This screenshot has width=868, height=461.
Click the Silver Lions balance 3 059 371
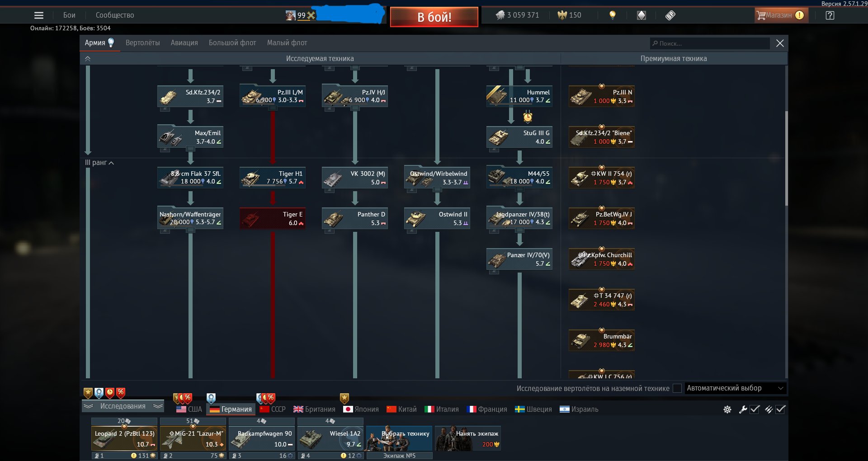coord(518,15)
